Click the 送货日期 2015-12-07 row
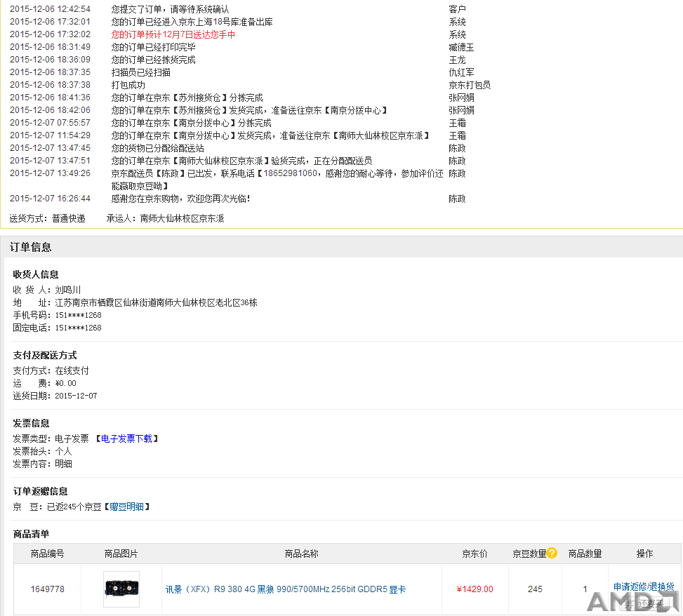The width and height of the screenshot is (683, 616). (x=55, y=396)
